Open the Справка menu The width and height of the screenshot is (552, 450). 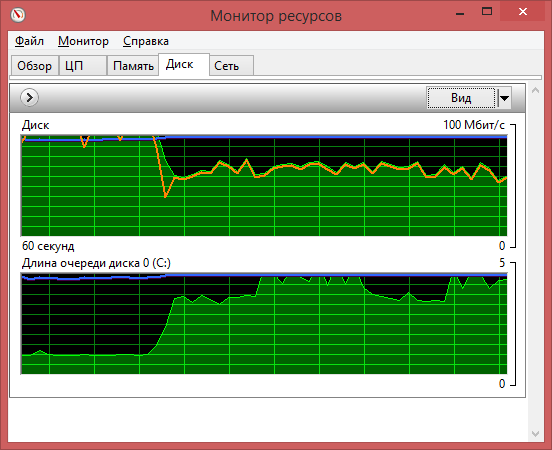tap(146, 41)
